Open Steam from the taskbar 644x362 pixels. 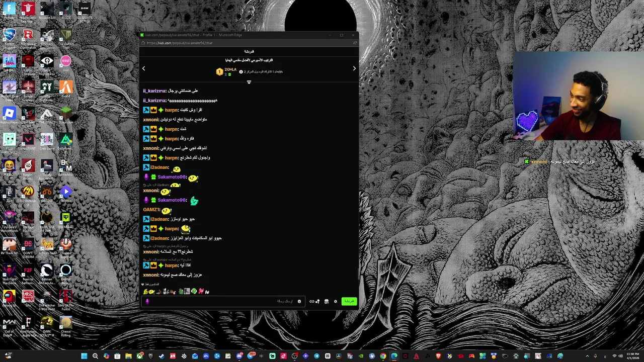(x=162, y=356)
